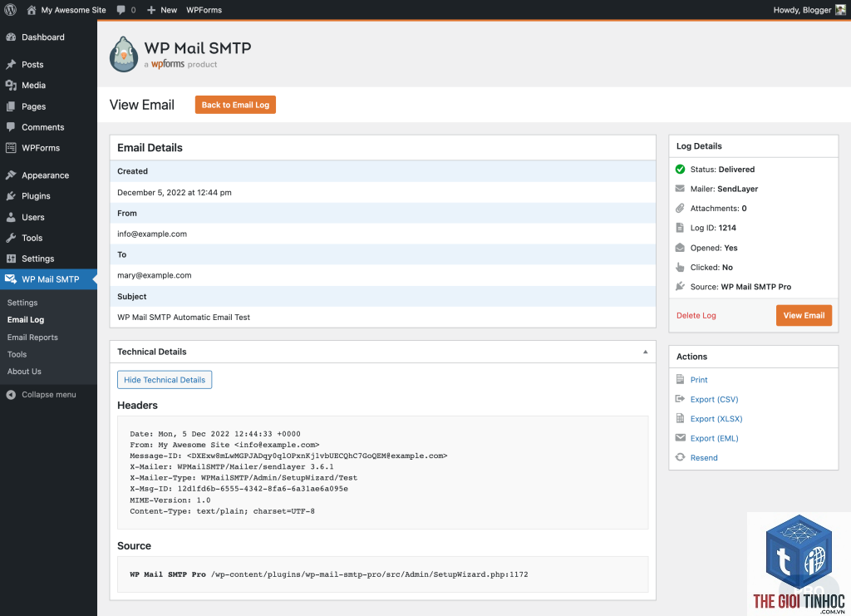Click the Pages sidebar icon
The width and height of the screenshot is (851, 616).
coord(11,106)
